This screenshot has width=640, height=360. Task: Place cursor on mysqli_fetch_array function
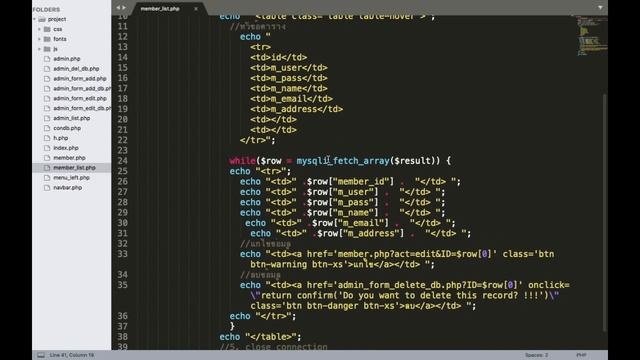(x=343, y=161)
